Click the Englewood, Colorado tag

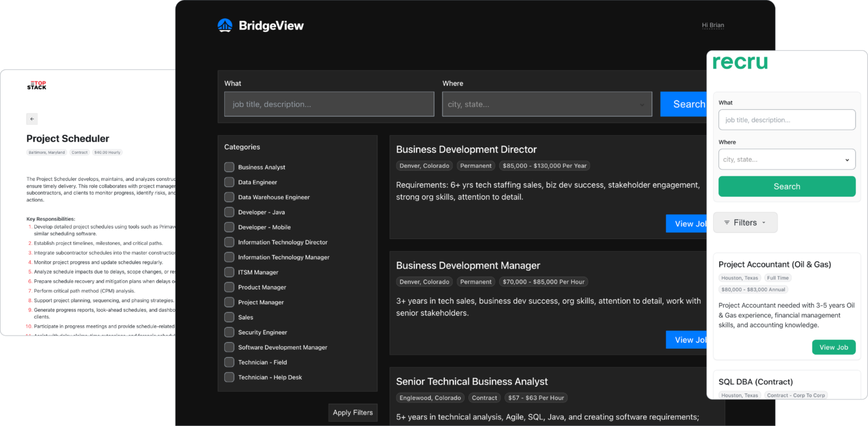point(431,398)
